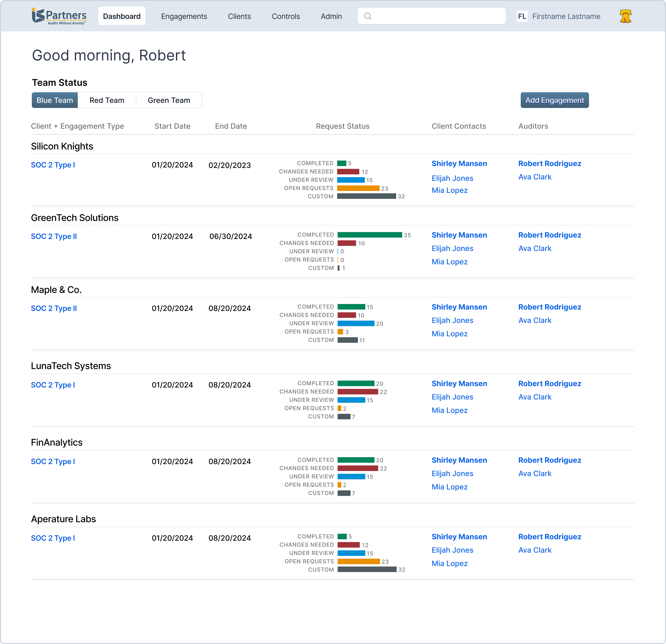Viewport: 666px width, 644px height.
Task: Click Silicon Knights green Completed bar
Action: [341, 163]
